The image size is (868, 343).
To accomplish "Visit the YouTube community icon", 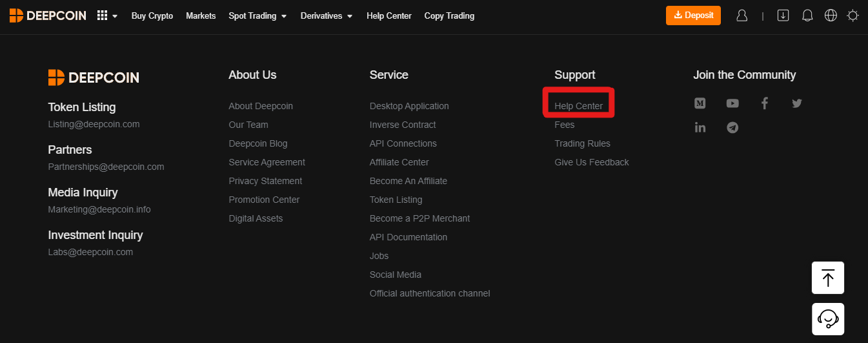I will click(732, 103).
